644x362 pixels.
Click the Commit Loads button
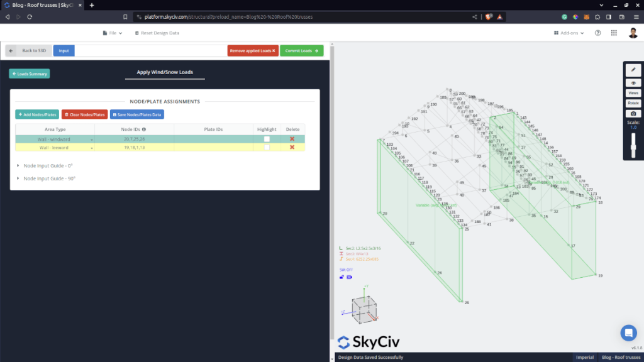point(301,50)
